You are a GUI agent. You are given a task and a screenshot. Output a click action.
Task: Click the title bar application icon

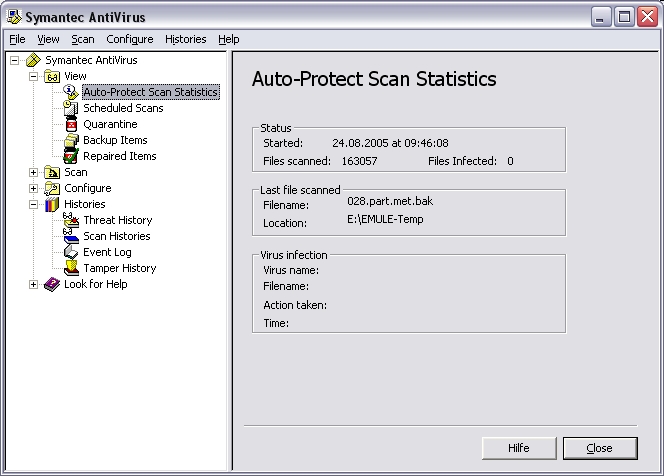[14, 17]
